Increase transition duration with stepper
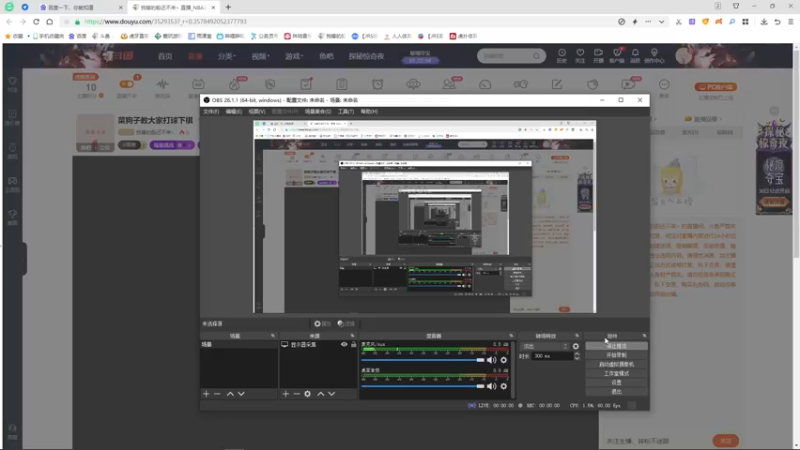 pos(577,354)
